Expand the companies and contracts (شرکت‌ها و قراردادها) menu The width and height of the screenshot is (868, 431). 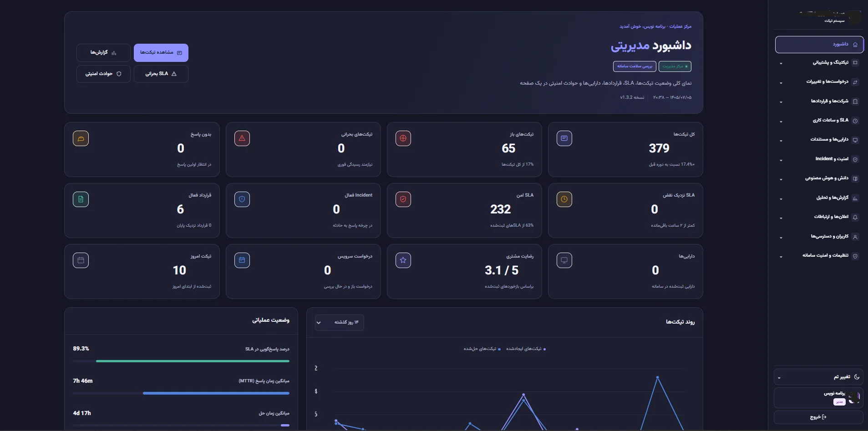pyautogui.click(x=819, y=101)
